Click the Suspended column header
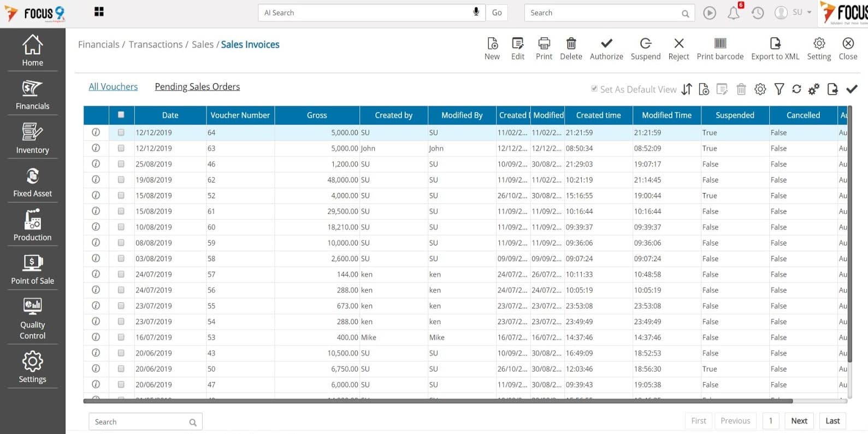868x434 pixels. click(735, 115)
